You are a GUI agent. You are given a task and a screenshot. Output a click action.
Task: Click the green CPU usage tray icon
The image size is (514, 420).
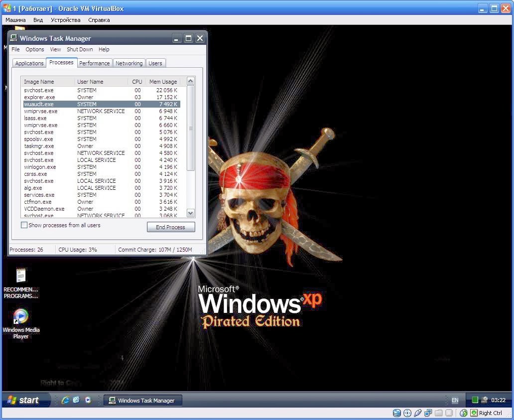point(475,400)
